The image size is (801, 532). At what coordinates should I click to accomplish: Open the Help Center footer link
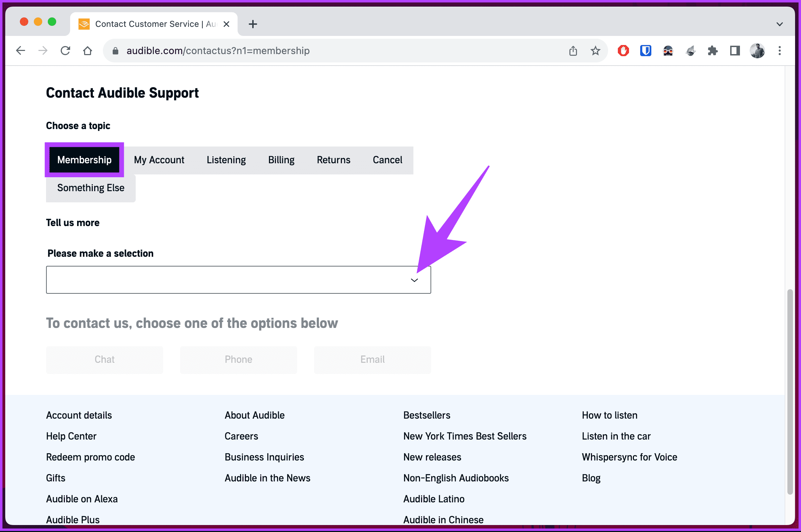pyautogui.click(x=71, y=436)
